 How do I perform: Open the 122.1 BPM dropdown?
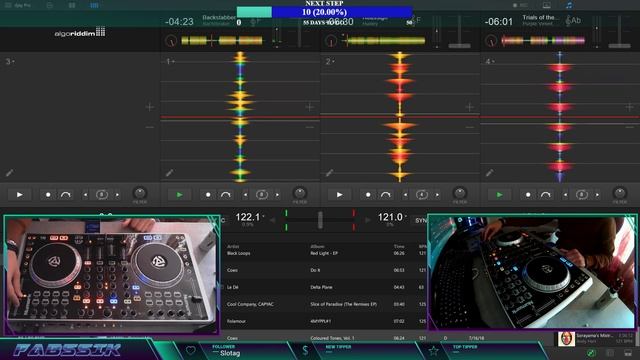249,217
